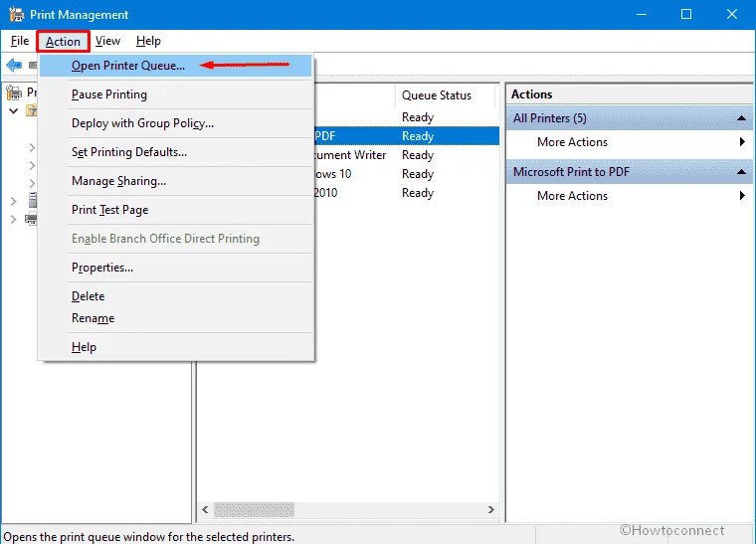This screenshot has width=756, height=544.
Task: Collapse the Microsoft Print to PDF actions section
Action: click(x=741, y=172)
